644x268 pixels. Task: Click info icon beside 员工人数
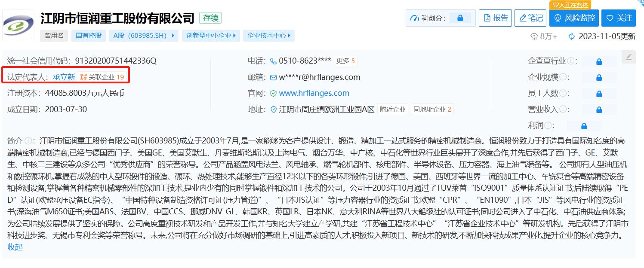click(x=562, y=93)
